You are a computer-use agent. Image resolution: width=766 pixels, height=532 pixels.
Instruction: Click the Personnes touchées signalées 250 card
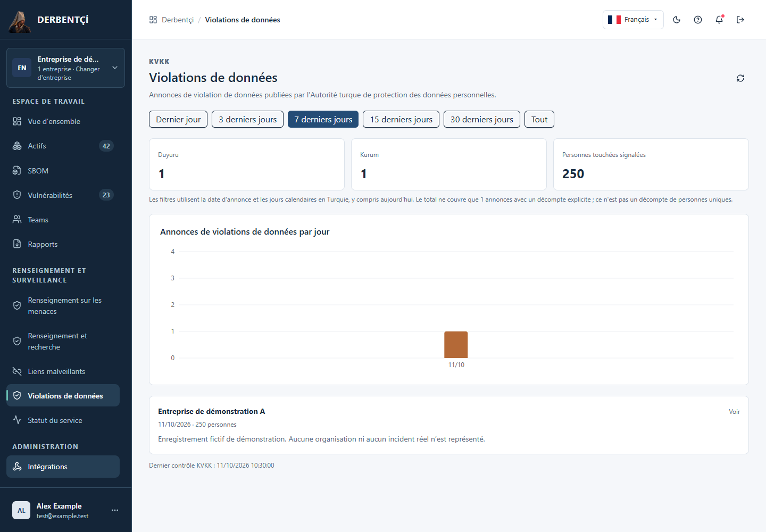click(651, 164)
